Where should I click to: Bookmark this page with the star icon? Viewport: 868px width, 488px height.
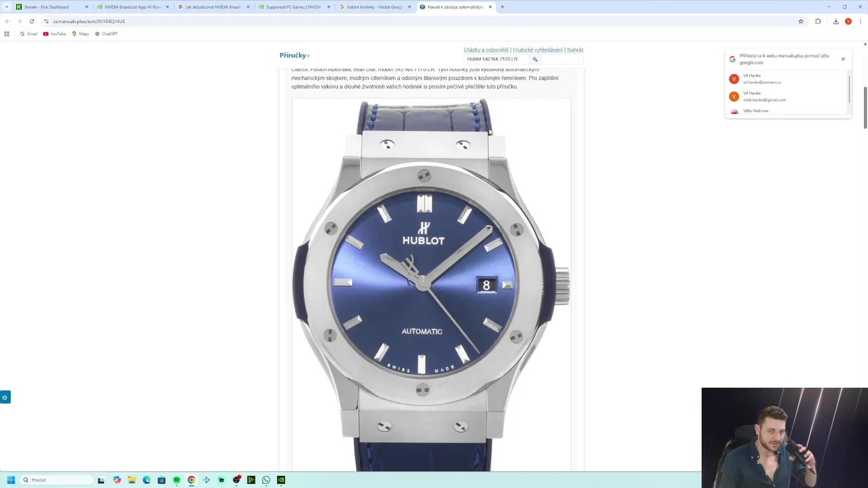801,21
